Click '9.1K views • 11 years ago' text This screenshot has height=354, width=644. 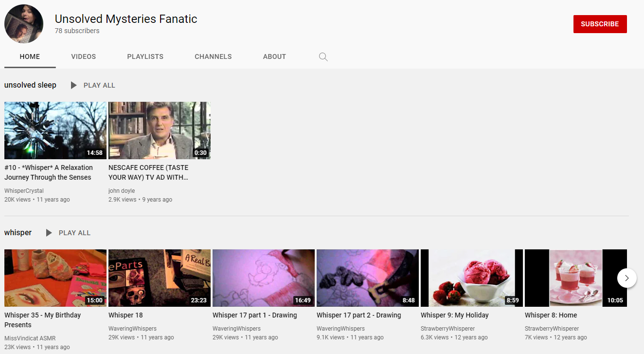(350, 337)
